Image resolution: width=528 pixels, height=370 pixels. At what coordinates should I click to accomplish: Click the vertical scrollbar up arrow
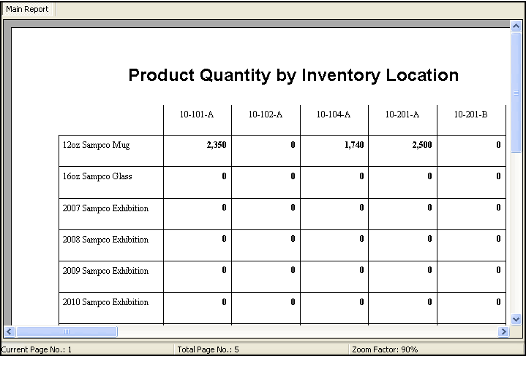point(516,26)
